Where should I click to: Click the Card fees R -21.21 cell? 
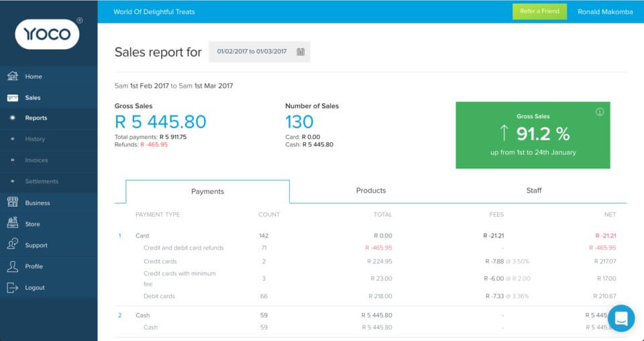click(x=493, y=236)
